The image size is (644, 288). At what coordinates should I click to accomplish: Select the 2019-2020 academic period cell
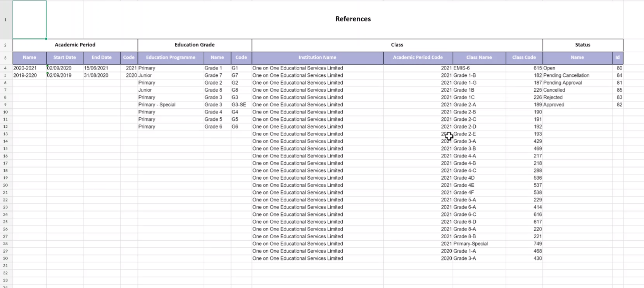tap(29, 75)
